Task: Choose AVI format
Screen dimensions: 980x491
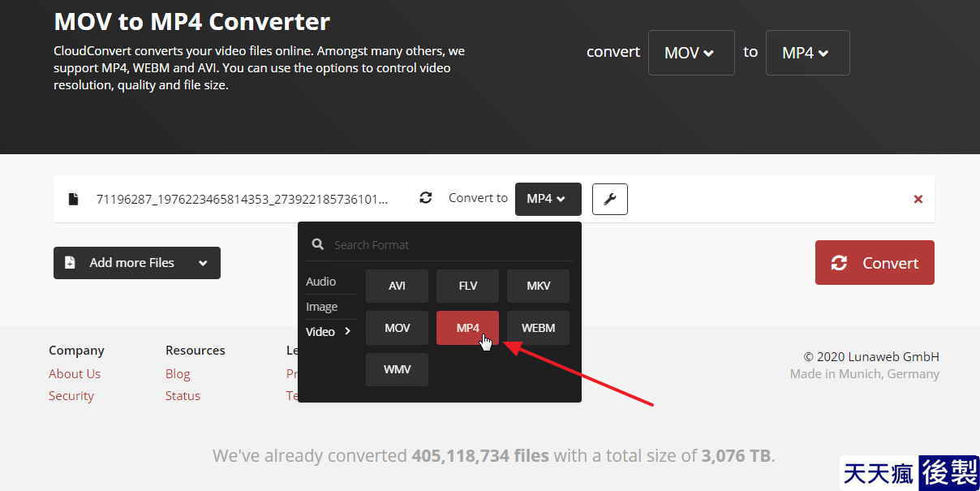Action: pos(397,286)
